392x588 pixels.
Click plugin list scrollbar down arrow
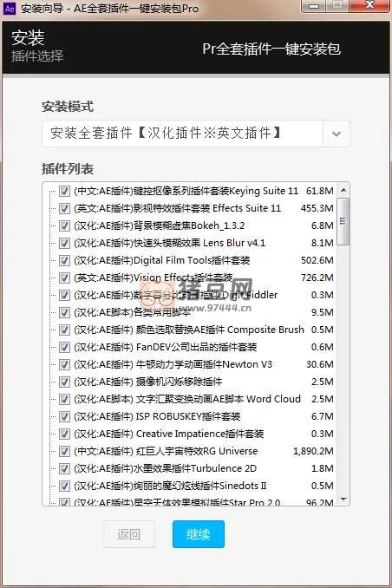(x=343, y=500)
